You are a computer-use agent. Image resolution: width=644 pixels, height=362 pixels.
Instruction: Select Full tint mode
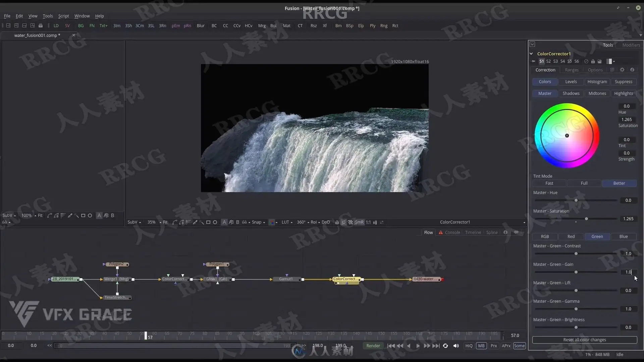point(584,183)
